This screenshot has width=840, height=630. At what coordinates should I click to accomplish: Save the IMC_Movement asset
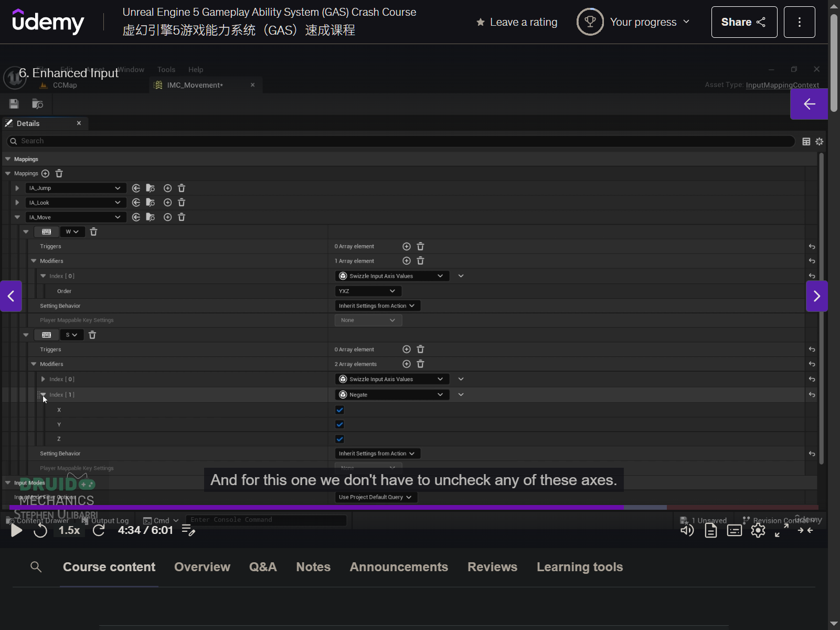coord(14,104)
